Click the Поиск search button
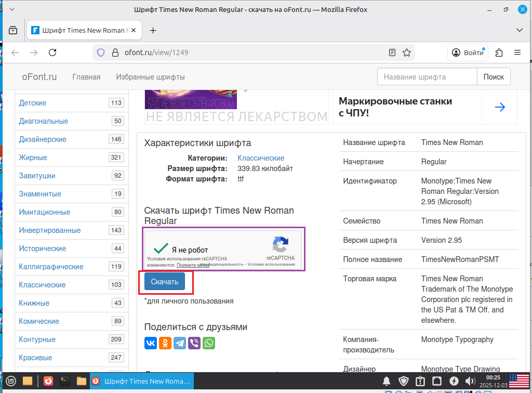The width and height of the screenshot is (532, 393). pyautogui.click(x=494, y=77)
